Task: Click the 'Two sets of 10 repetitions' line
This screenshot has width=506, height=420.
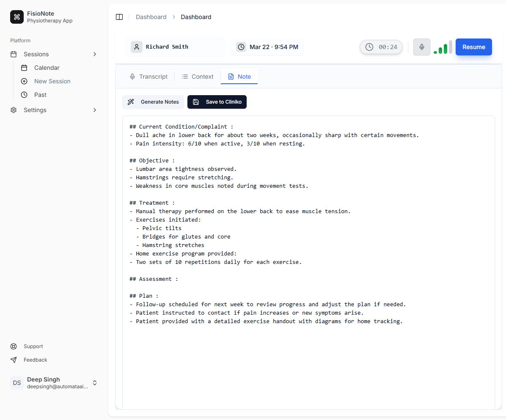Action: point(216,262)
